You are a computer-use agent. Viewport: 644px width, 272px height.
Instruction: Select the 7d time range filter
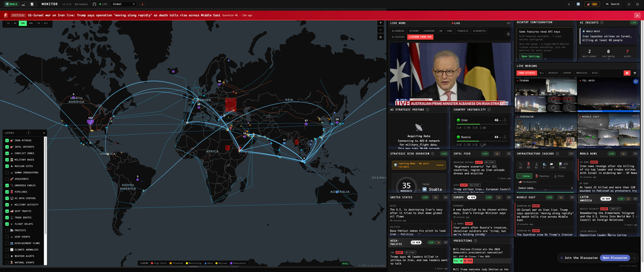[39, 23]
